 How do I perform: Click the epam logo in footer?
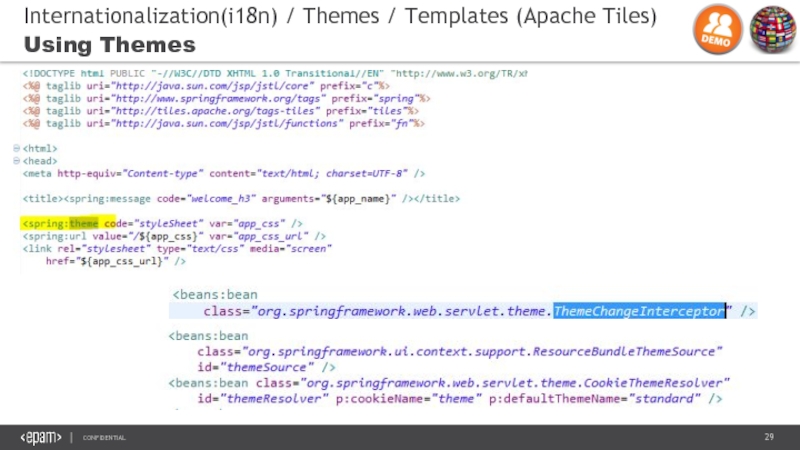(x=41, y=437)
